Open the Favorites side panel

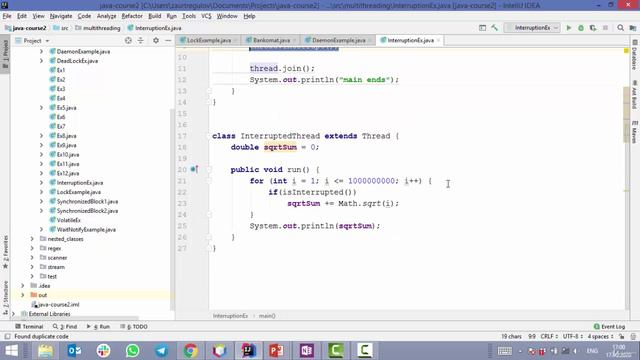(5, 252)
